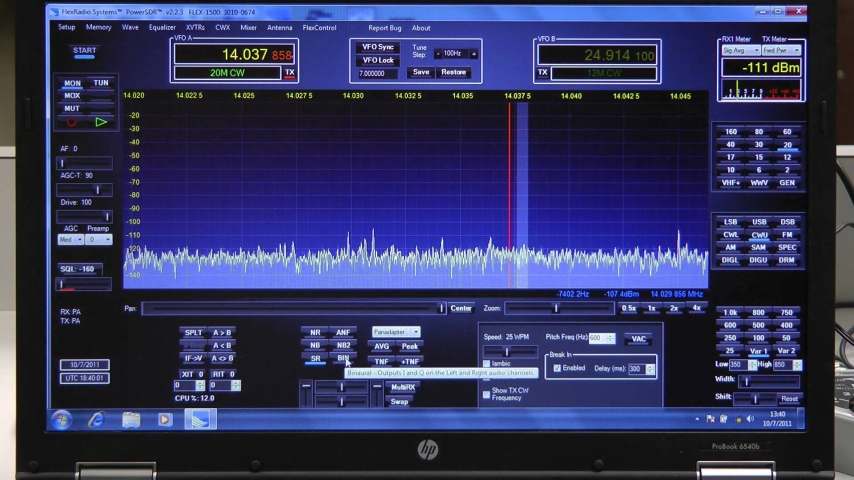Center the panadapter with Center button
The image size is (854, 480).
coord(461,308)
